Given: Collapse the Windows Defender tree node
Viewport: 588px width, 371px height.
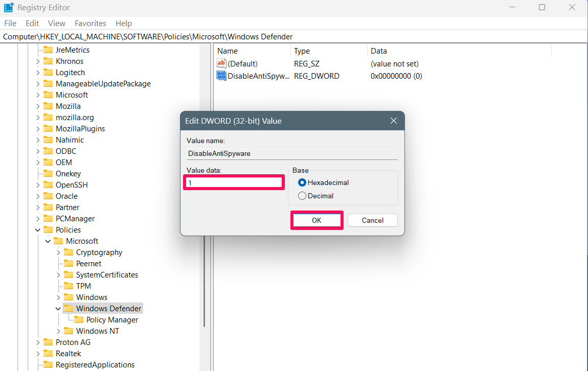Looking at the screenshot, I should pos(58,309).
